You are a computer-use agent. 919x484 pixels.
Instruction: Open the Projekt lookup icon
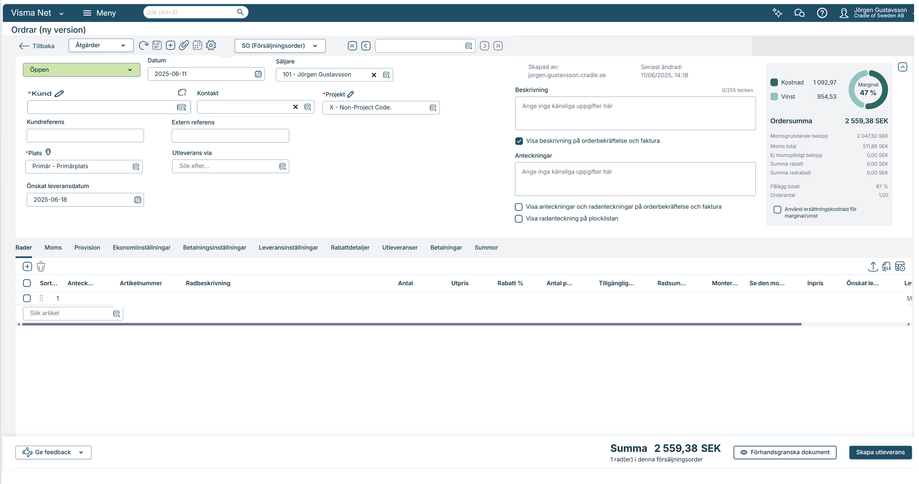(x=433, y=108)
